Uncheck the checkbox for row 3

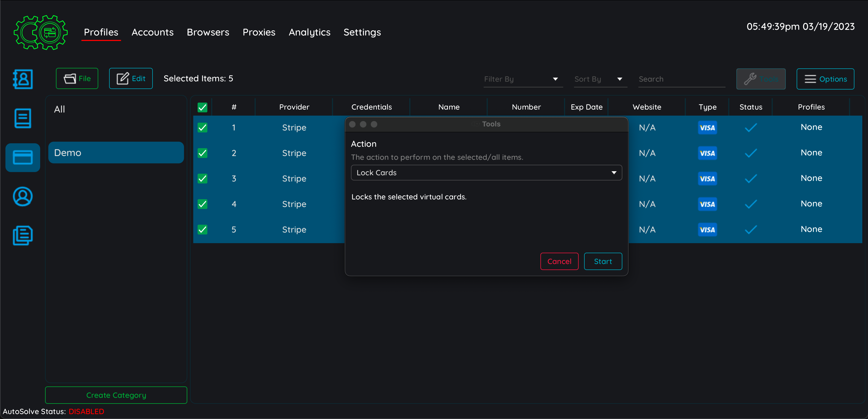pyautogui.click(x=202, y=179)
